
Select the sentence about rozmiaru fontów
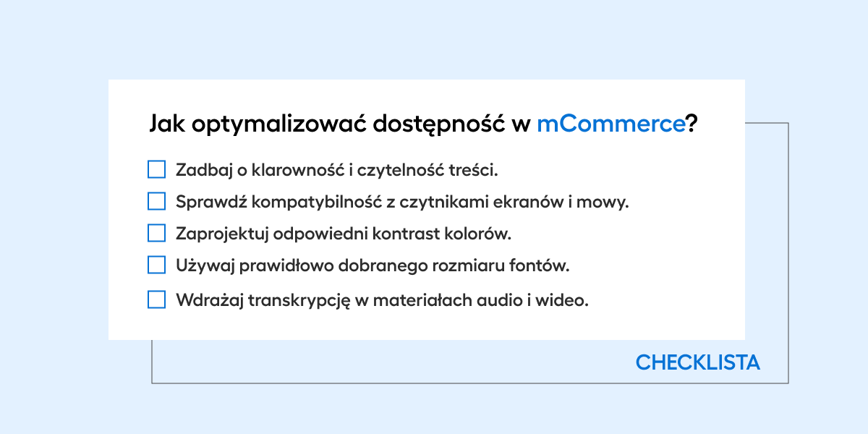pos(373,266)
